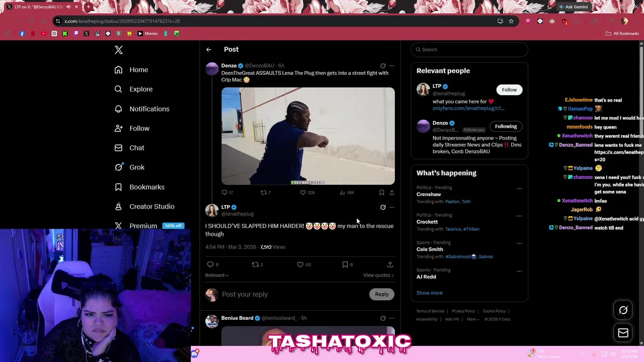The image size is (644, 362).
Task: Click the Reply button
Action: pos(382,295)
